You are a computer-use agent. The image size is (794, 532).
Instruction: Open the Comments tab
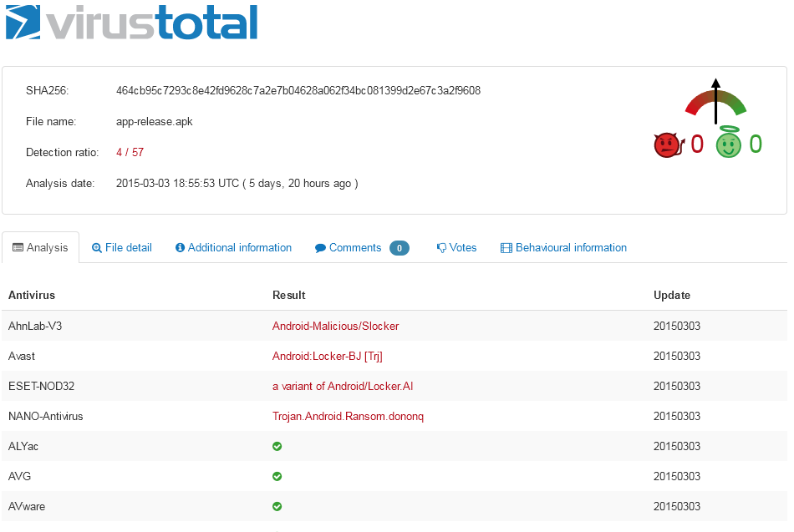tap(362, 247)
